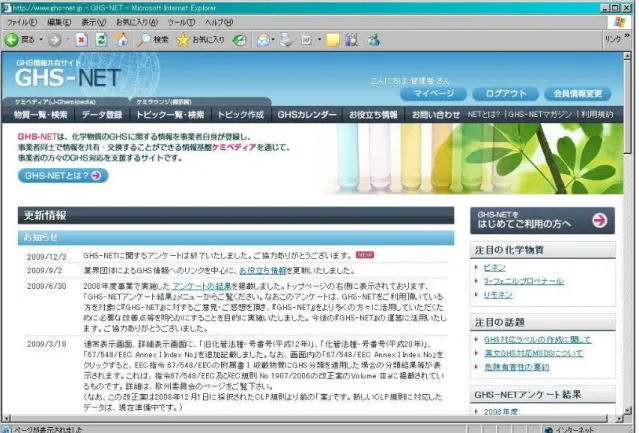Open データ登録 navigation item
This screenshot has height=433, width=639.
pyautogui.click(x=102, y=115)
